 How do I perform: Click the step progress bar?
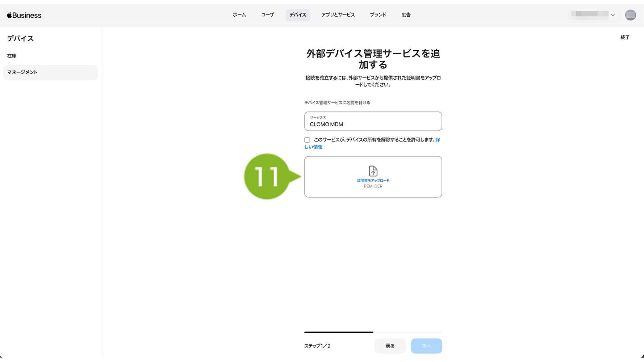373,332
